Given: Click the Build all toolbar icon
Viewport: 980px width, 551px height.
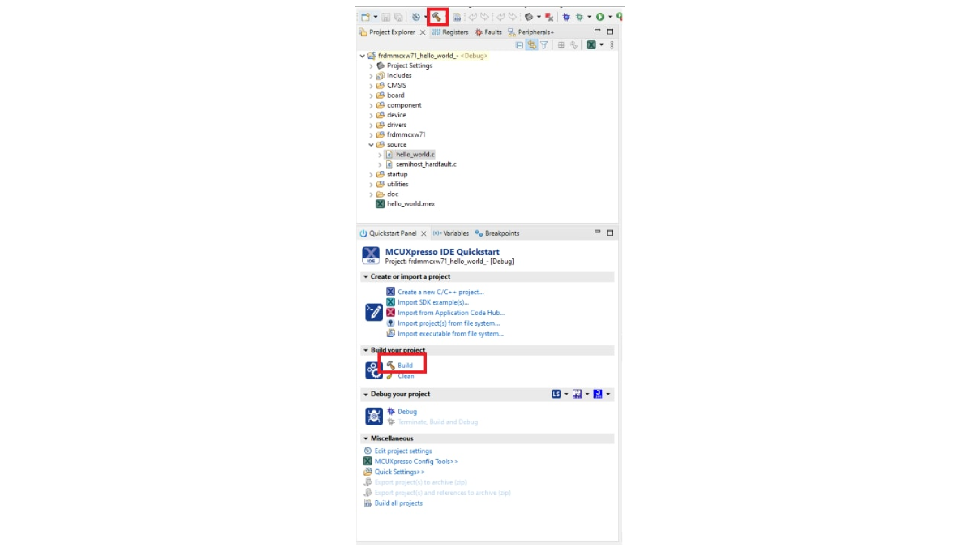Looking at the screenshot, I should pyautogui.click(x=457, y=18).
